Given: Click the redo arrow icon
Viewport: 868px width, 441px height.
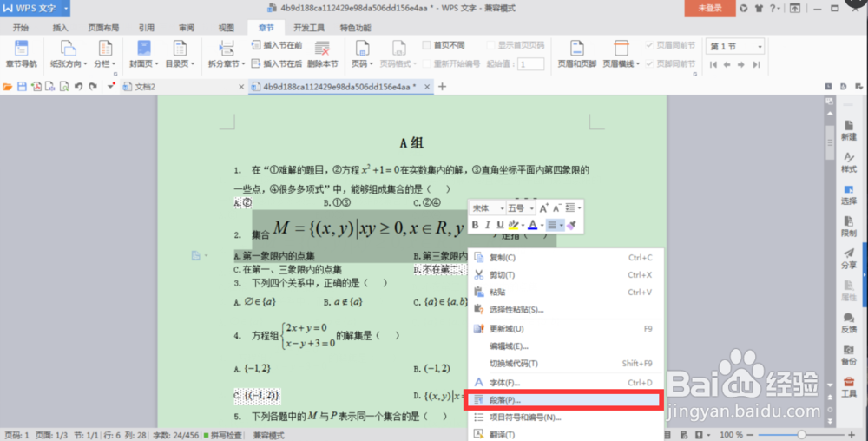Looking at the screenshot, I should point(93,87).
